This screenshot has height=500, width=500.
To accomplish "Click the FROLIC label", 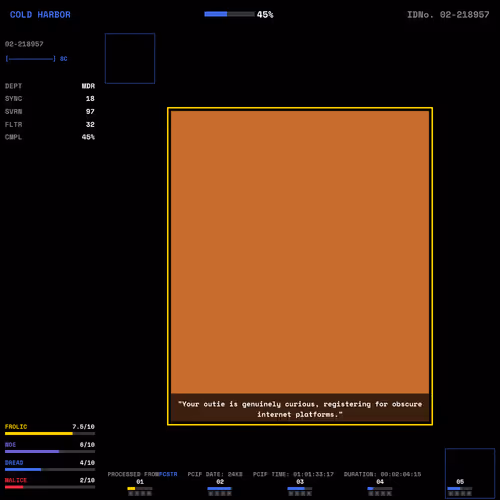I will coord(16,427).
